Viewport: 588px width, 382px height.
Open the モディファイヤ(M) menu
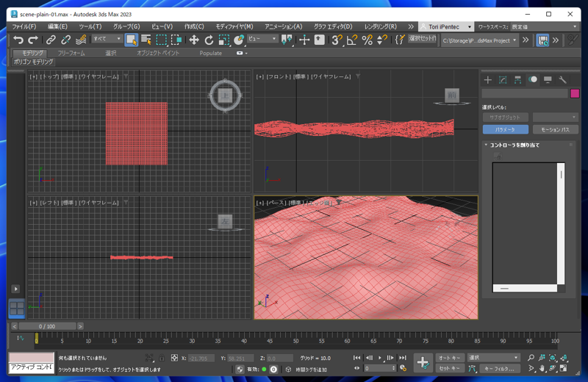coord(234,26)
